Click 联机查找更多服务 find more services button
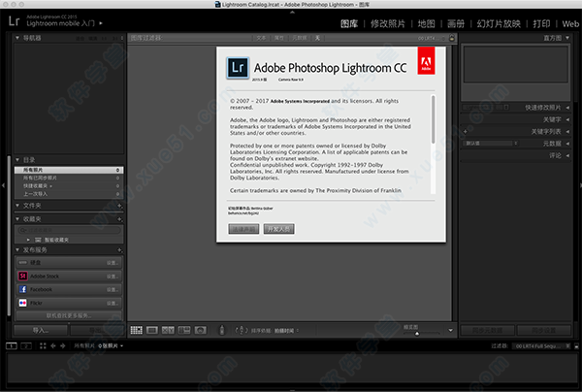 point(69,316)
